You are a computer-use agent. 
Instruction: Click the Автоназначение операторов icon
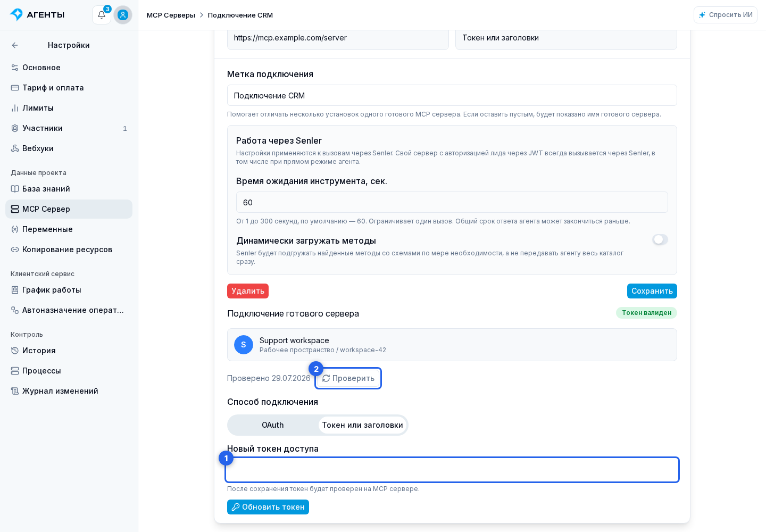(15, 310)
